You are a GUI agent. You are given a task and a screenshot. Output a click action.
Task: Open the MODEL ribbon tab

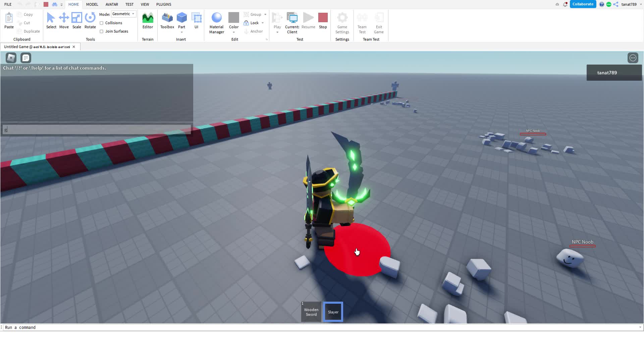(92, 4)
